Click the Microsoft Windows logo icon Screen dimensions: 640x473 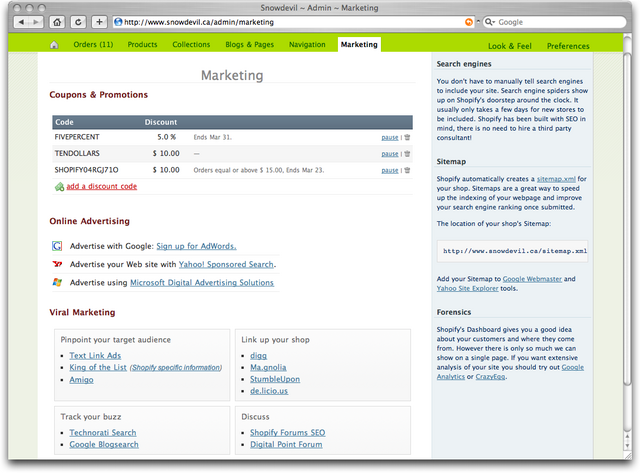click(57, 282)
